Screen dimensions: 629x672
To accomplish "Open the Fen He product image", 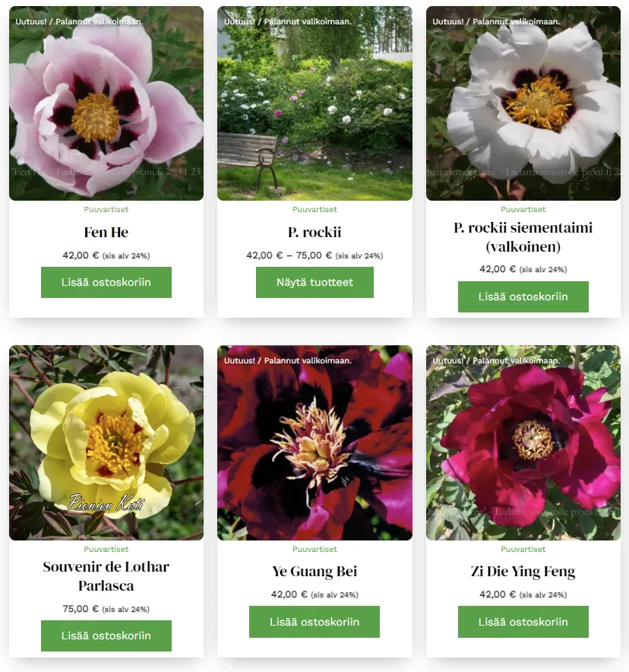I will 106,103.
